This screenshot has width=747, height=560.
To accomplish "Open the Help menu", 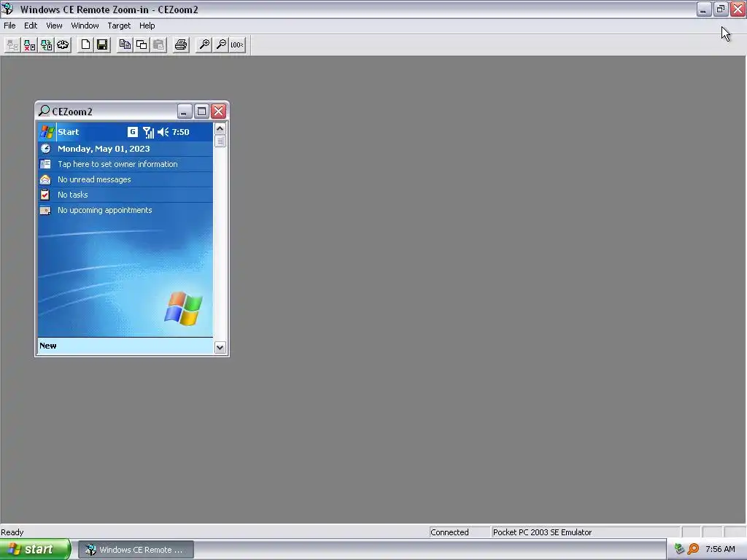I will click(147, 26).
